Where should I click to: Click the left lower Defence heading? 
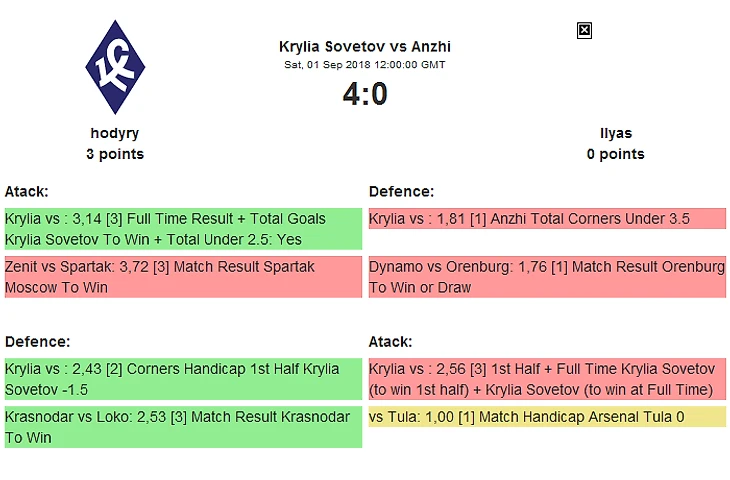tap(37, 342)
